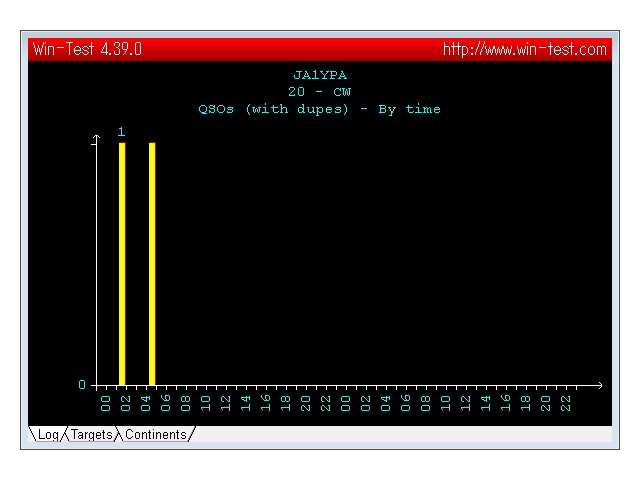Select the second yellow bar near hour 04
This screenshot has width=640, height=480.
pyautogui.click(x=152, y=264)
